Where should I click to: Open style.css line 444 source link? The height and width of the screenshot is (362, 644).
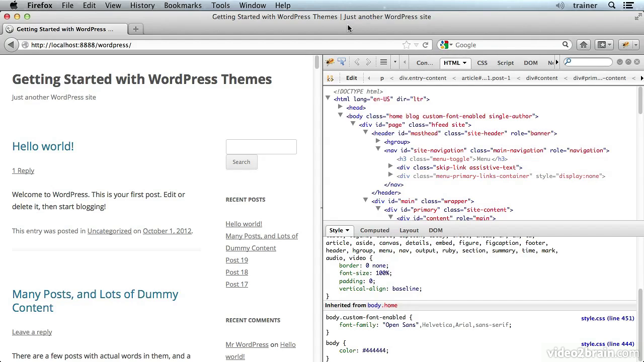coord(607,344)
